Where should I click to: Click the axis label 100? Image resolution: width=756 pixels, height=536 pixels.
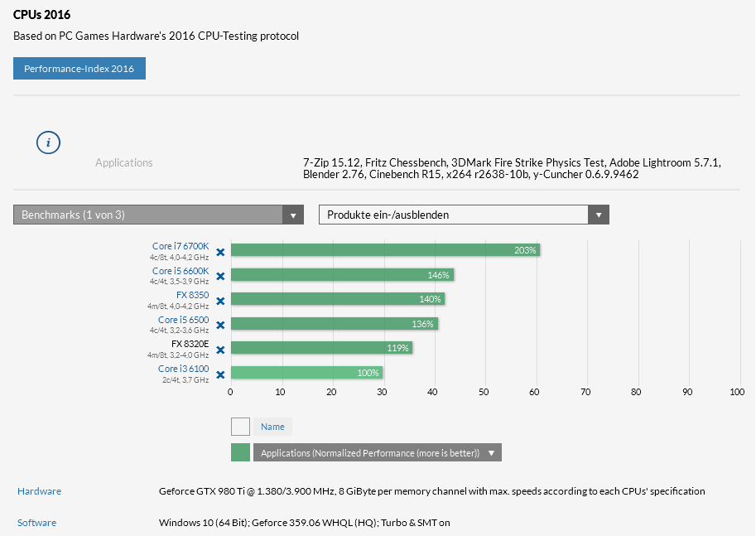pyautogui.click(x=737, y=392)
